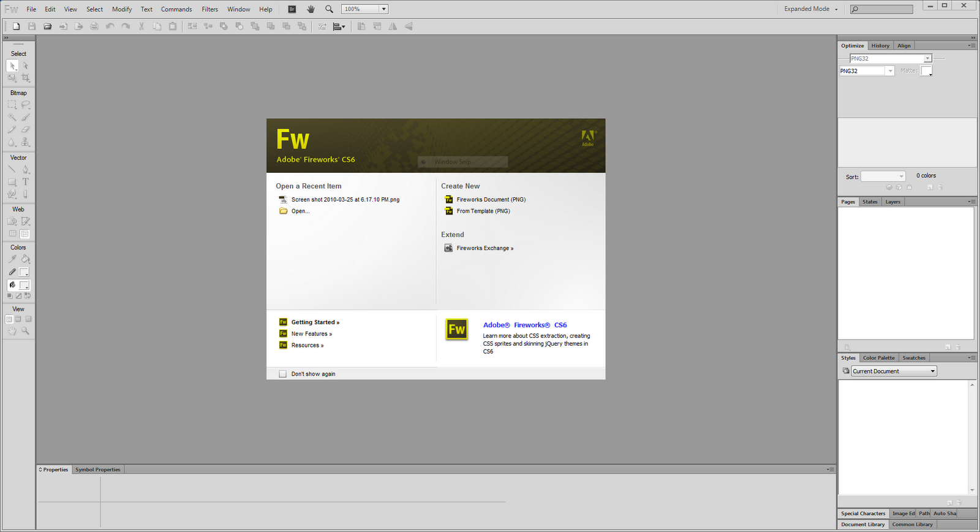Open the Stroke color swatch

24,272
